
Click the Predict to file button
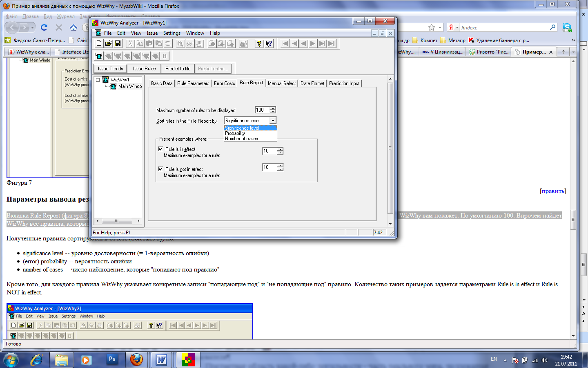[178, 69]
